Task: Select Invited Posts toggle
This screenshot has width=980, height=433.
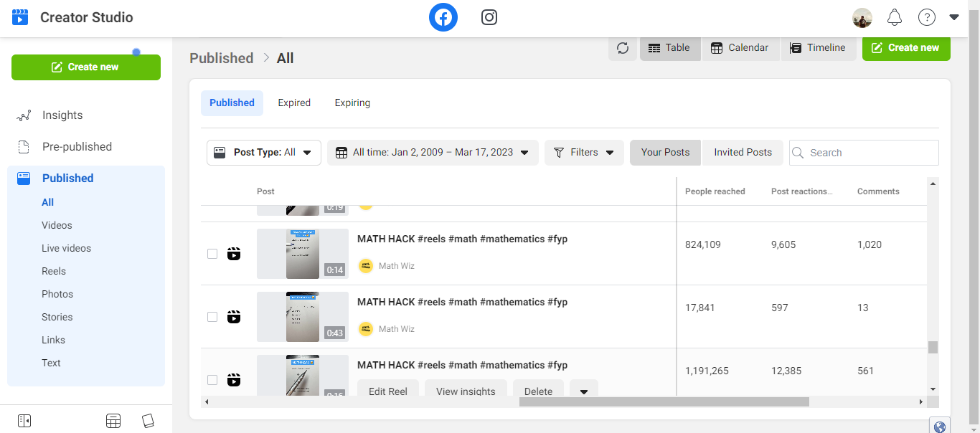Action: (x=743, y=153)
